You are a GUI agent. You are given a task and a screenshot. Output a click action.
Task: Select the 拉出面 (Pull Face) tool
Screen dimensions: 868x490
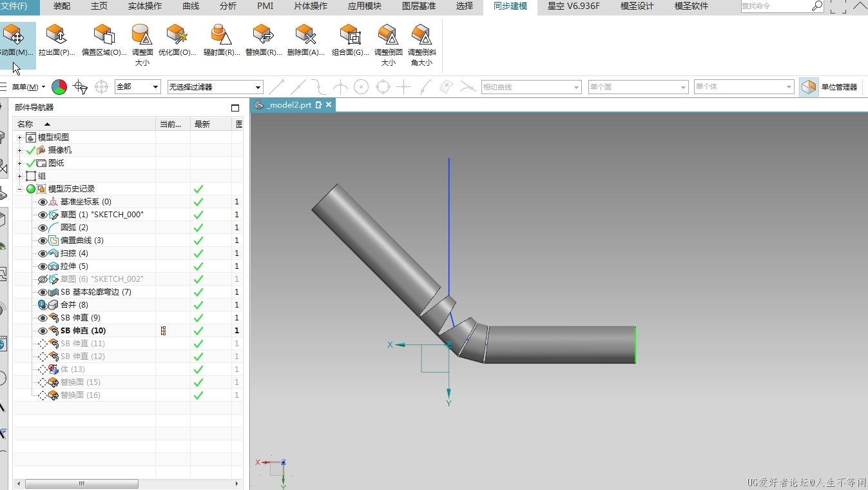click(57, 41)
